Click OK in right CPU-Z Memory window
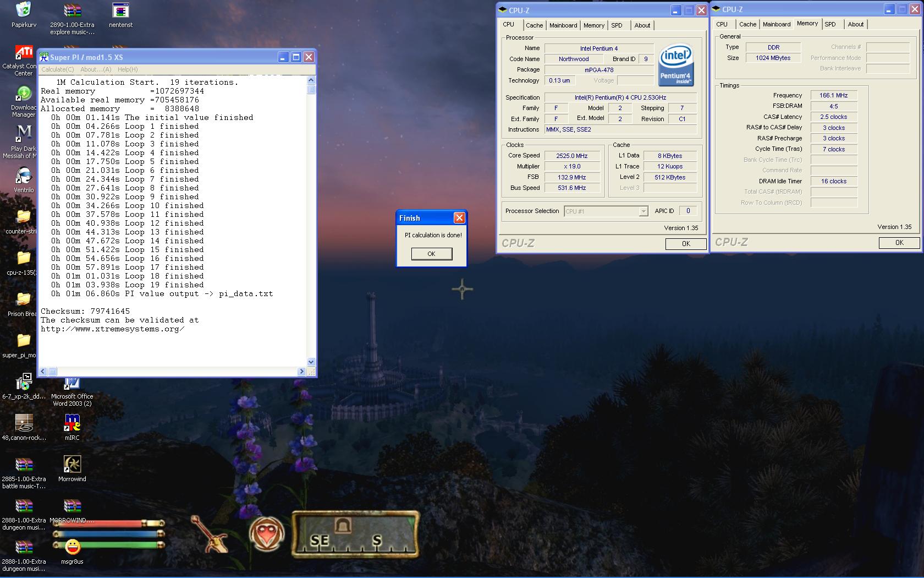 click(899, 242)
